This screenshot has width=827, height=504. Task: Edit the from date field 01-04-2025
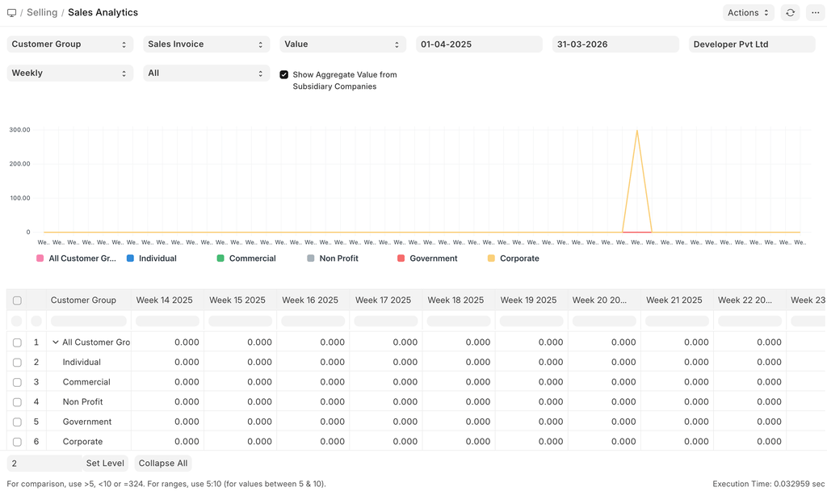pos(479,44)
